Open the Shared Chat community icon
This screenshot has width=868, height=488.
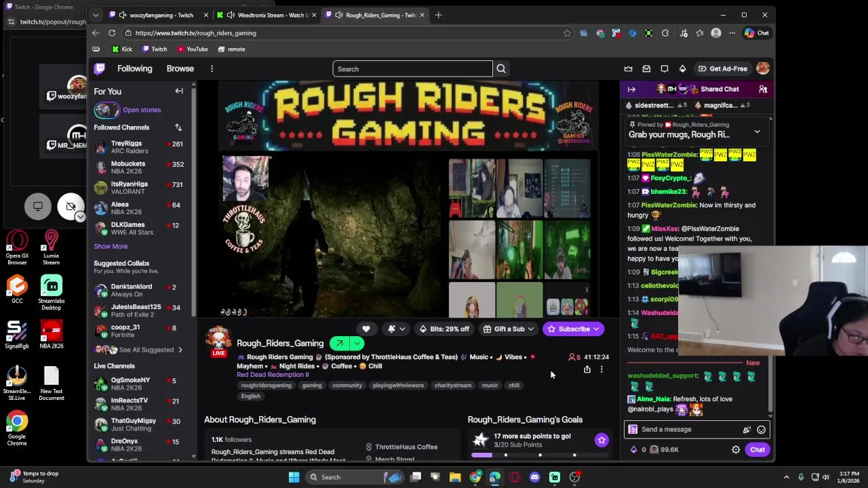763,89
